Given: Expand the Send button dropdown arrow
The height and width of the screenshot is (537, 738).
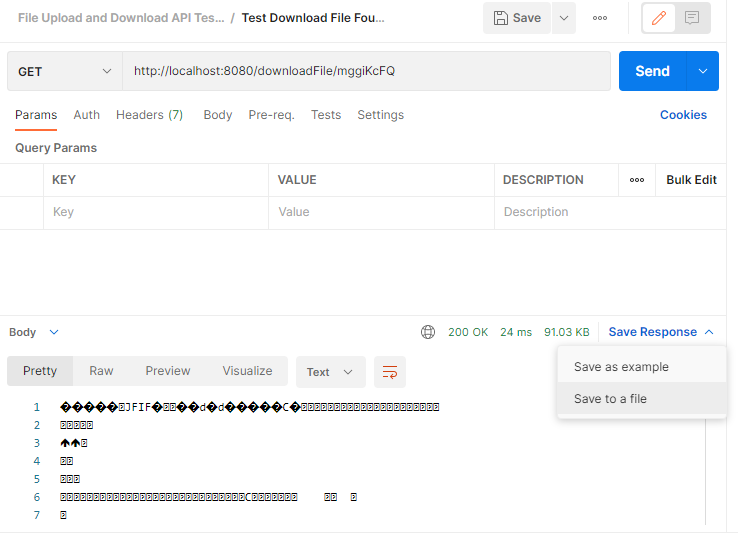Looking at the screenshot, I should click(703, 71).
